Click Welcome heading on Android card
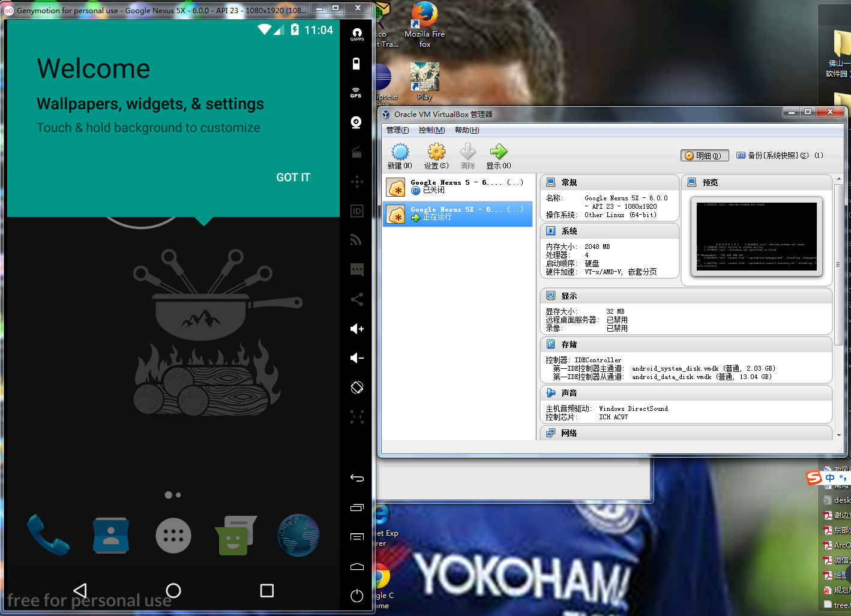The width and height of the screenshot is (851, 616). 94,68
